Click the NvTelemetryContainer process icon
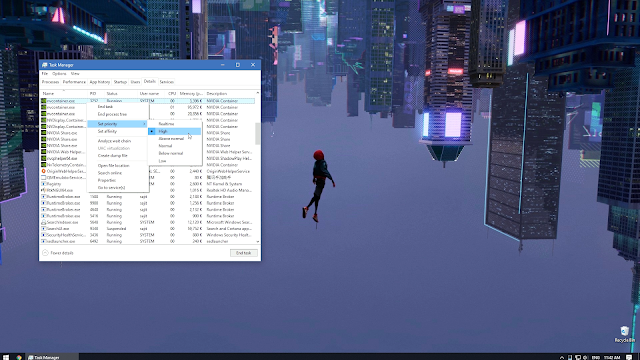The width and height of the screenshot is (640, 360). 43,165
